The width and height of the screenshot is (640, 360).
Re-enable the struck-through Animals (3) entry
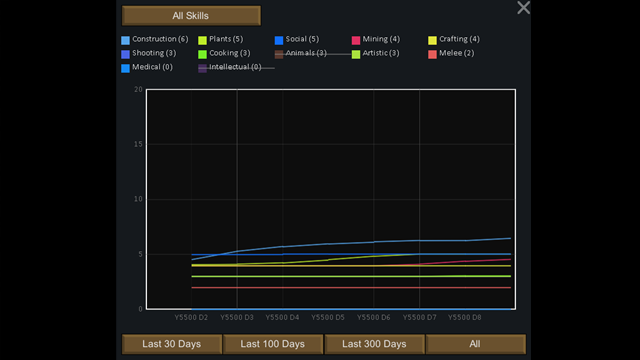coord(301,53)
